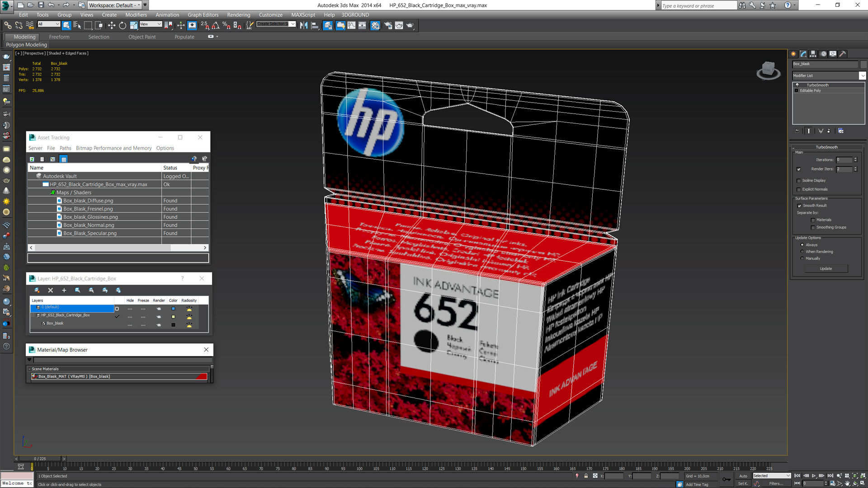Click the Align tool

315,25
